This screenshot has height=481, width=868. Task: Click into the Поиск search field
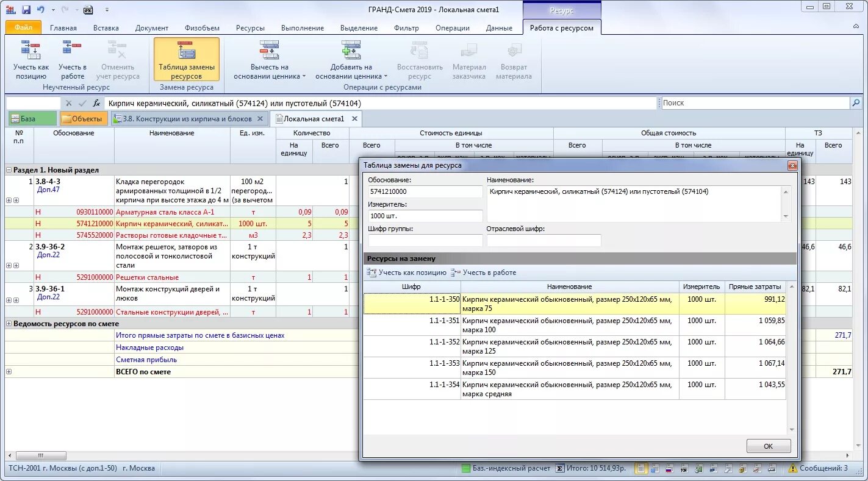[756, 103]
